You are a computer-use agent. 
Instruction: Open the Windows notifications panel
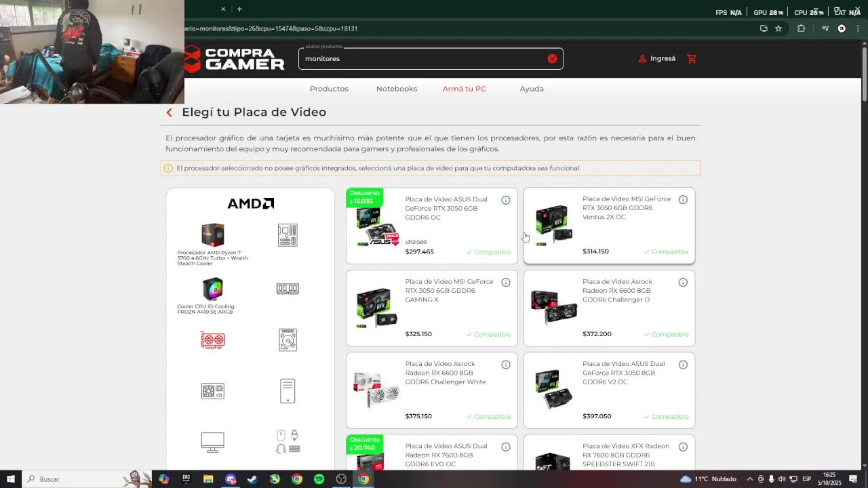coord(853,479)
